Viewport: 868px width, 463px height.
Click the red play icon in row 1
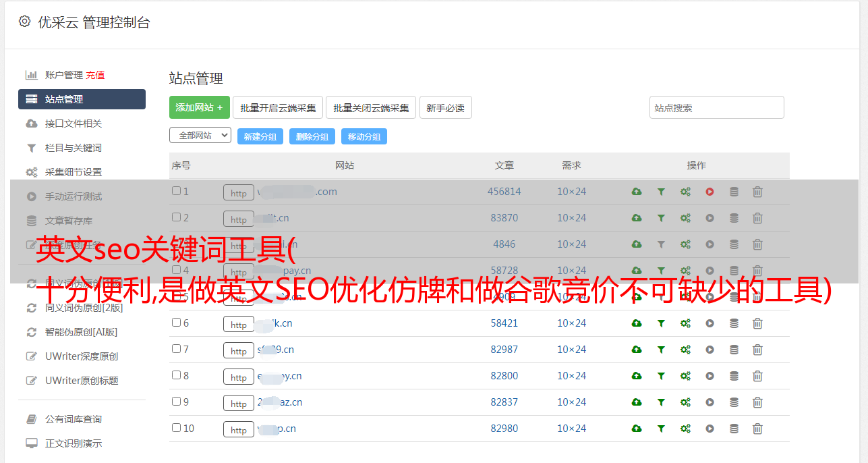[710, 192]
